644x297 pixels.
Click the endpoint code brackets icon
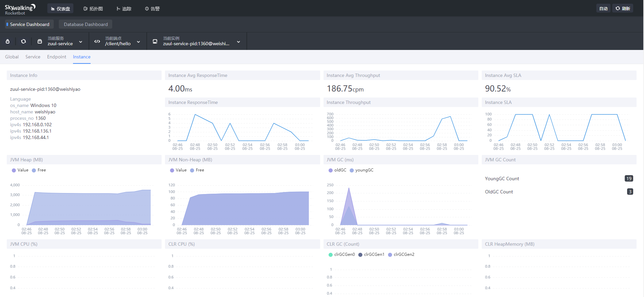tap(97, 42)
